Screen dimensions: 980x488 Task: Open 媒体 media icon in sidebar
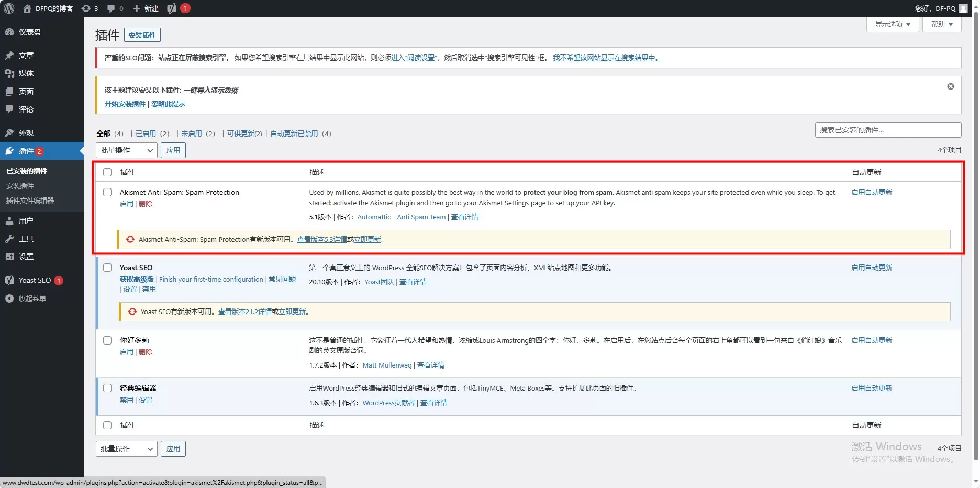tap(9, 73)
